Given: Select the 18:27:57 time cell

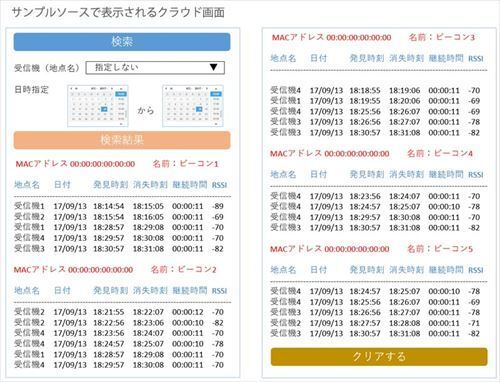Looking at the screenshot, I should (365, 323).
